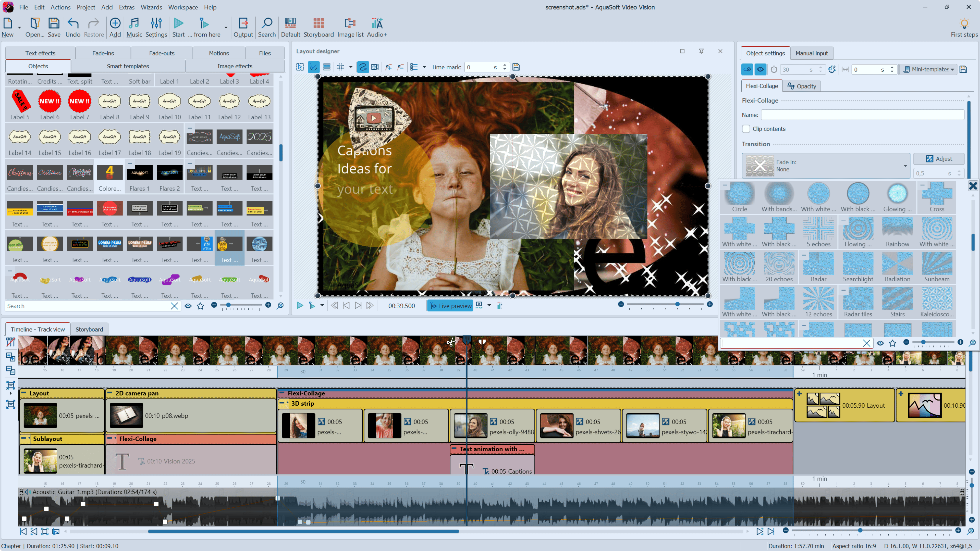Enable the Clip contents checkbox

coord(746,129)
